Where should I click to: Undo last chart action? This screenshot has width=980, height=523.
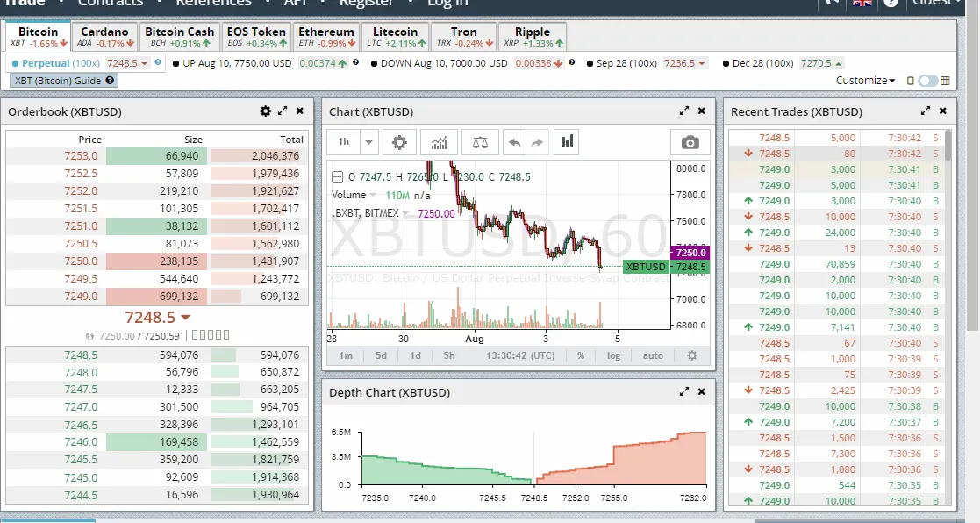[x=514, y=142]
